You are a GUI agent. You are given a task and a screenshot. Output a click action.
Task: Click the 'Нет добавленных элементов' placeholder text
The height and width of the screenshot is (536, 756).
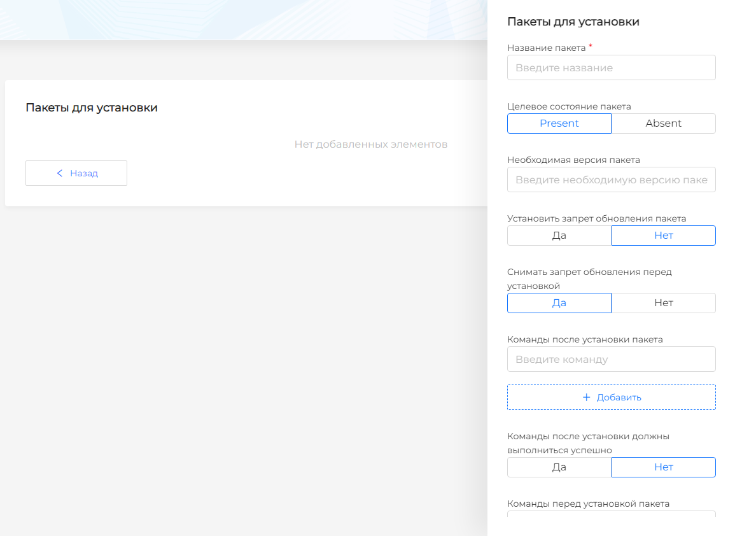370,145
